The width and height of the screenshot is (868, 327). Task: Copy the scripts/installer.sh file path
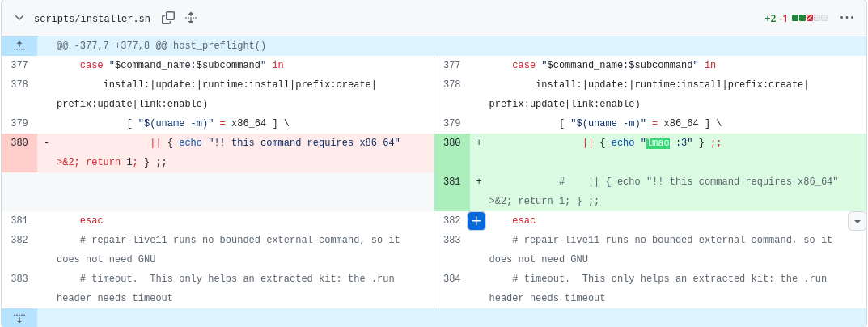tap(168, 19)
